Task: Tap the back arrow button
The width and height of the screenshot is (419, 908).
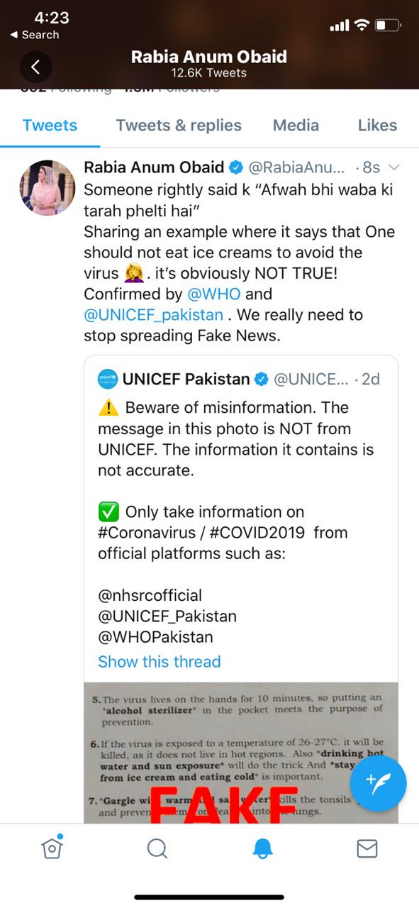Action: pos(36,67)
